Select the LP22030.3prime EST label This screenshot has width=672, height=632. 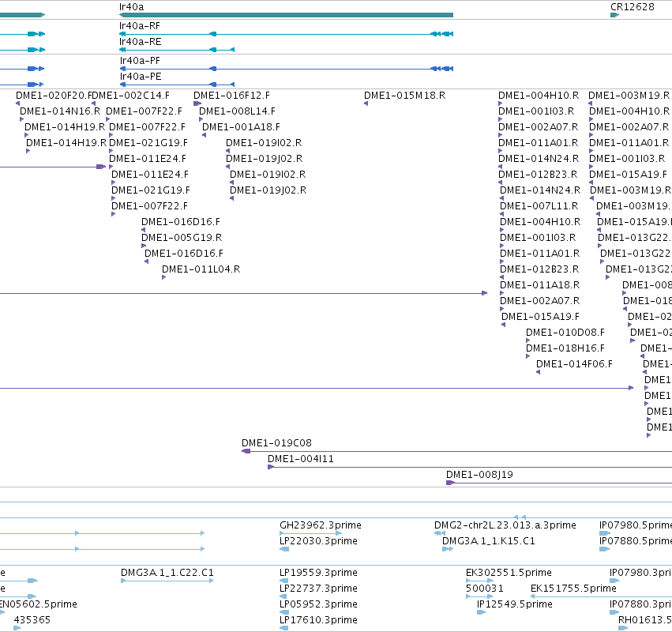[x=318, y=541]
